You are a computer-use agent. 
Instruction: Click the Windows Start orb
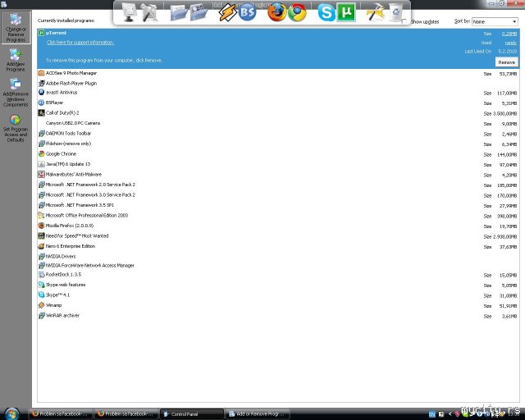click(11, 414)
